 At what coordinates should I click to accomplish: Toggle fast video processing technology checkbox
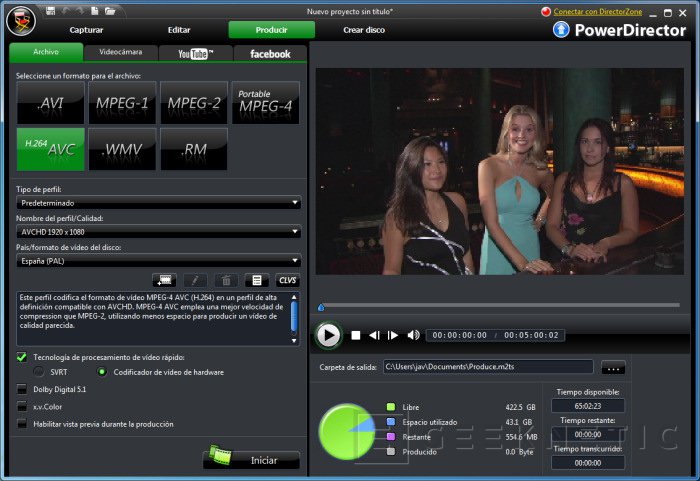(21, 357)
